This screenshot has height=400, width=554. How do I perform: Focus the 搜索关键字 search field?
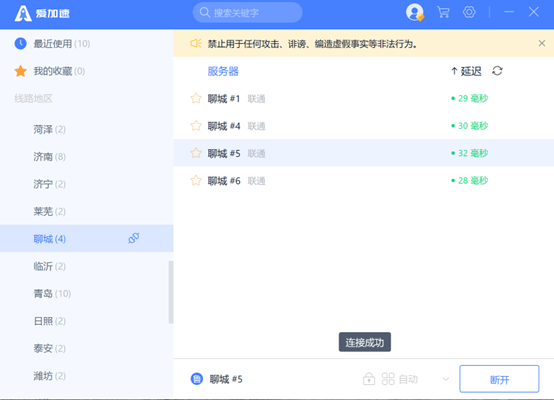click(x=247, y=12)
